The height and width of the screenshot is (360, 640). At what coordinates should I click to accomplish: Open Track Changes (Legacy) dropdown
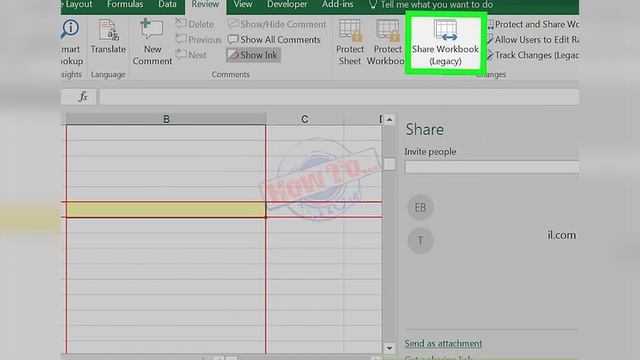(533, 55)
